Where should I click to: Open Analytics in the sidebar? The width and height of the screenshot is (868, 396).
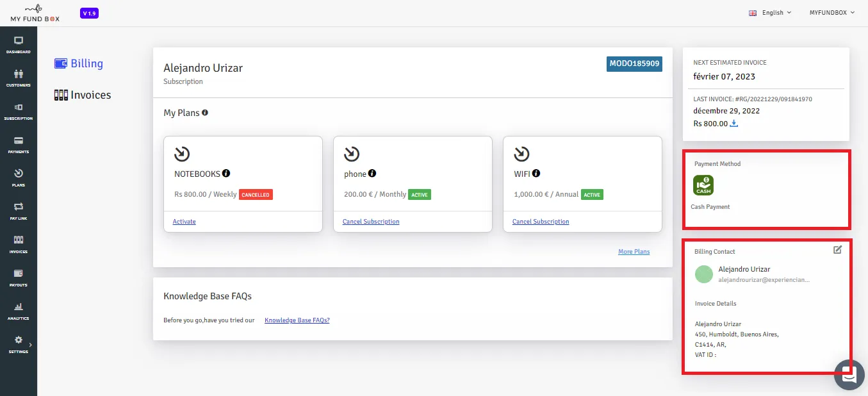(18, 311)
